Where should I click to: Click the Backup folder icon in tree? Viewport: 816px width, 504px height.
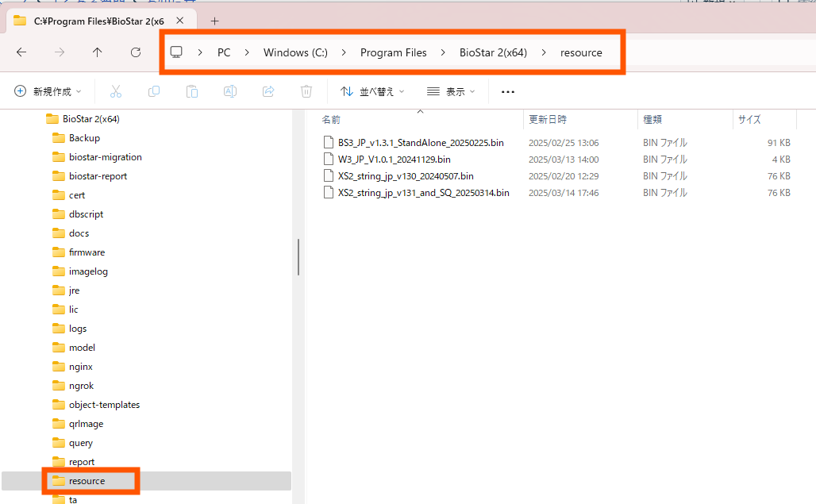[59, 138]
